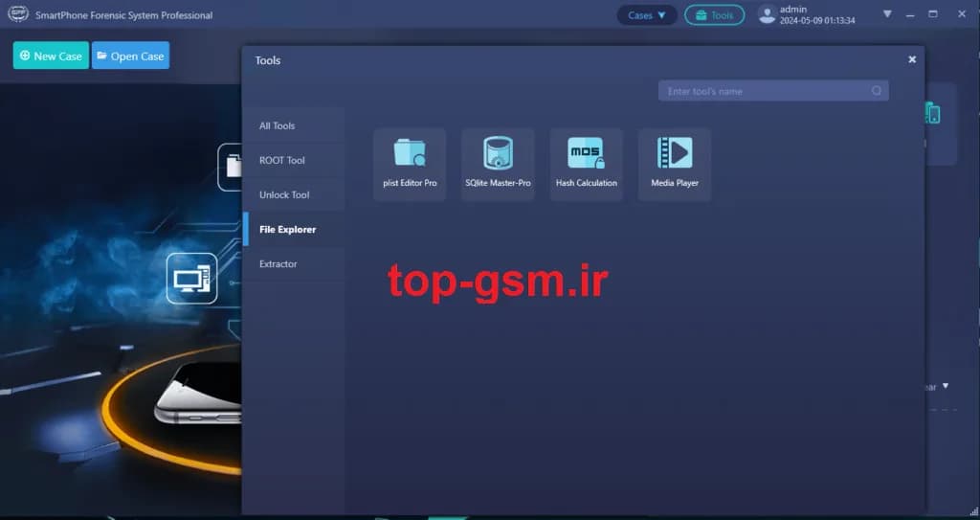Open the Hash Calculation tool
Viewport: 980px width, 520px height.
click(x=587, y=164)
